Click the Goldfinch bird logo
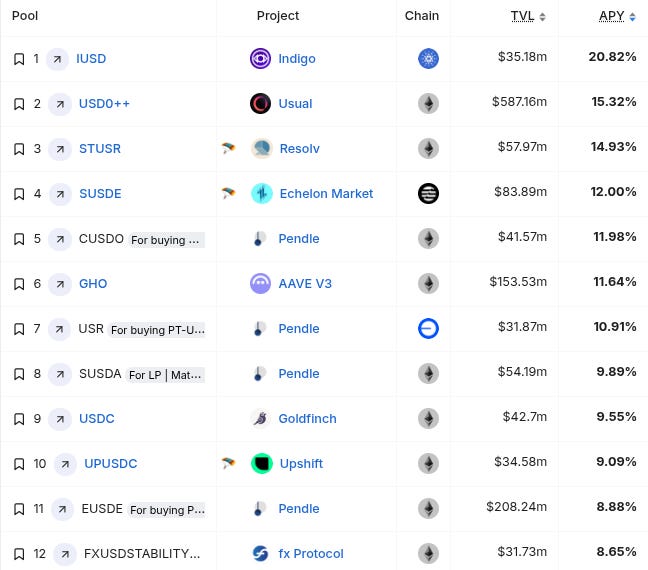This screenshot has height=570, width=648. 260,419
